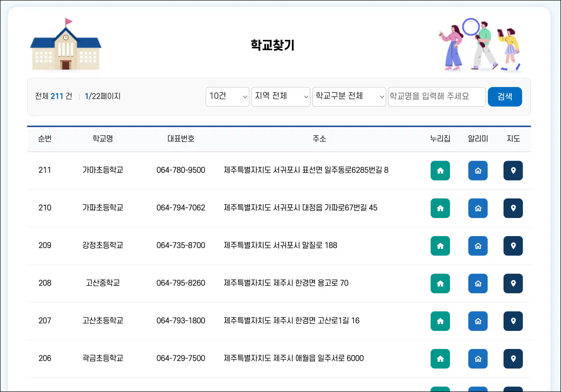561x392 pixels.
Task: Open homepage of 가마초등학교
Action: (x=440, y=170)
